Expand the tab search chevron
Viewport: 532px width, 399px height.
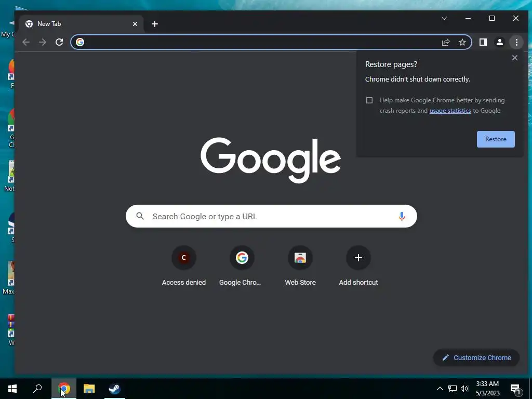pyautogui.click(x=444, y=18)
